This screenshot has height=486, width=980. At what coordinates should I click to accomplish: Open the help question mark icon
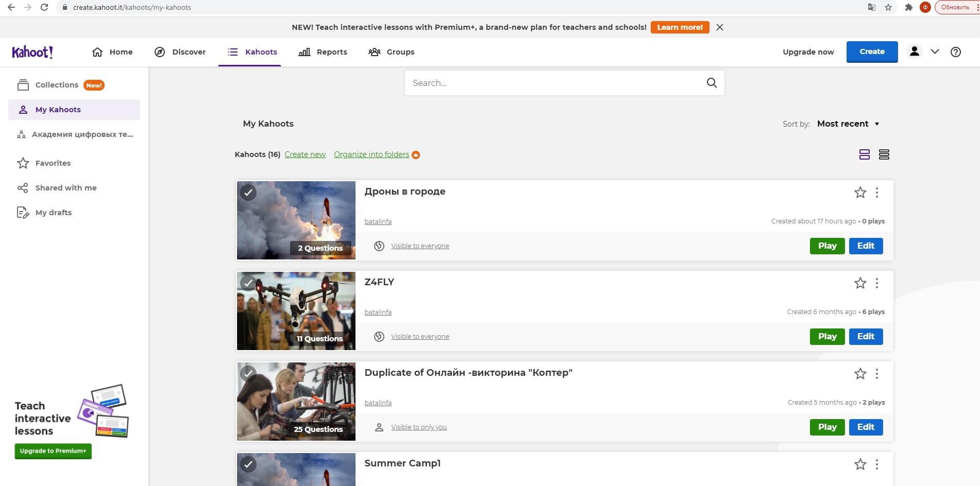coord(956,52)
